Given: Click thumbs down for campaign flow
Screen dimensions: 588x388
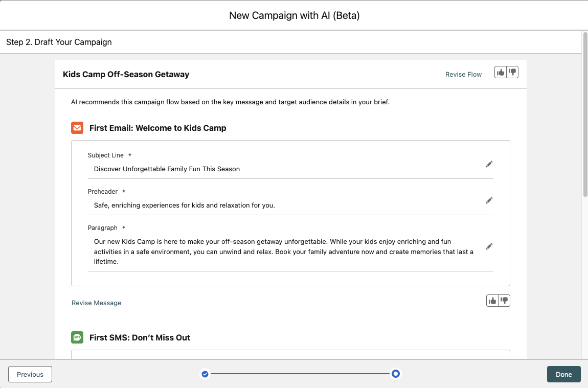Looking at the screenshot, I should (512, 73).
